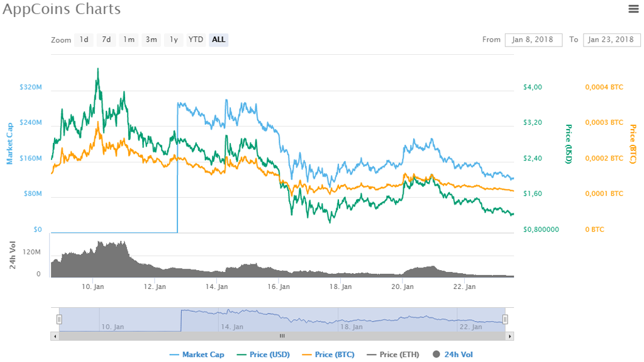644x362 pixels.
Task: Click the navigator scrollbar grip
Action: click(282, 336)
